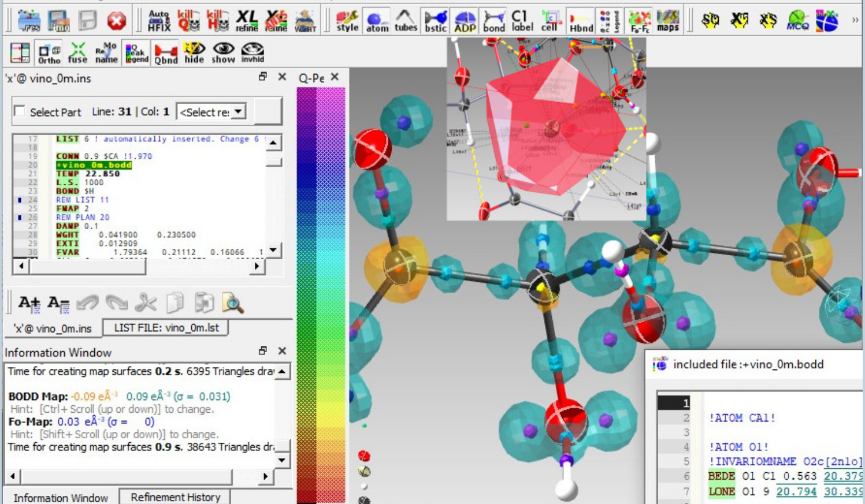
Task: Click the kill Q peaks icon
Action: [x=188, y=21]
